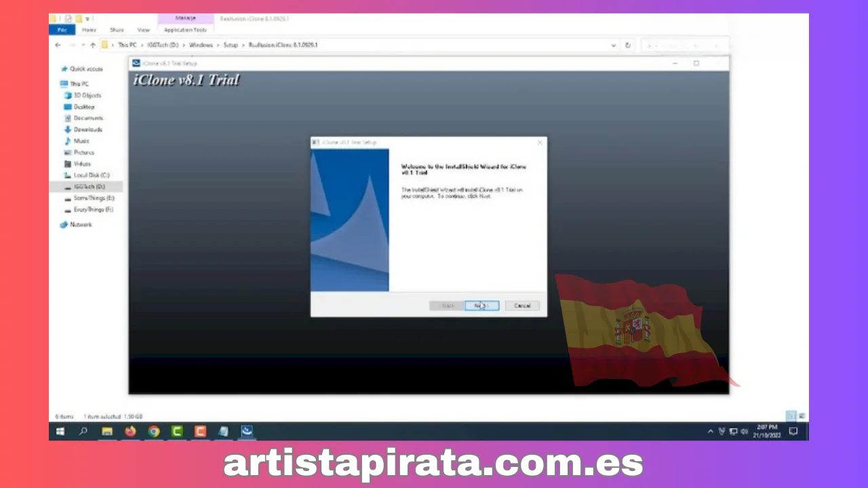
Task: Open the quick access toolbar dropdown arrow
Action: [87, 19]
